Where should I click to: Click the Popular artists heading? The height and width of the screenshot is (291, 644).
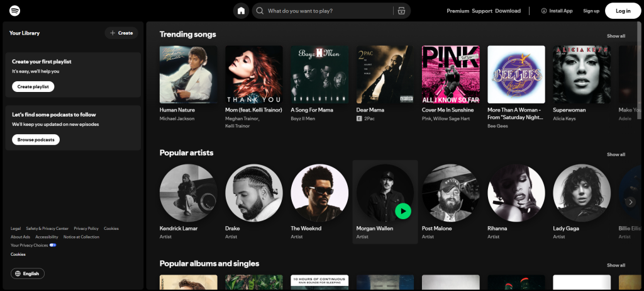186,152
